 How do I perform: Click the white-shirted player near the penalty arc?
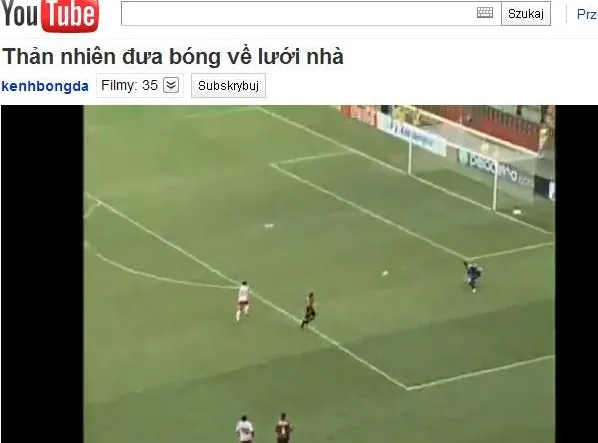pyautogui.click(x=243, y=301)
